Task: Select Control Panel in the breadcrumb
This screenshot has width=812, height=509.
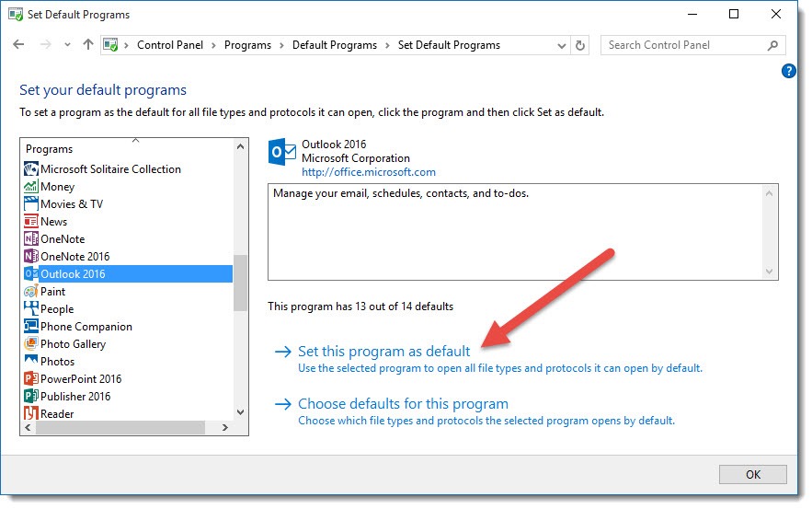Action: [x=170, y=45]
